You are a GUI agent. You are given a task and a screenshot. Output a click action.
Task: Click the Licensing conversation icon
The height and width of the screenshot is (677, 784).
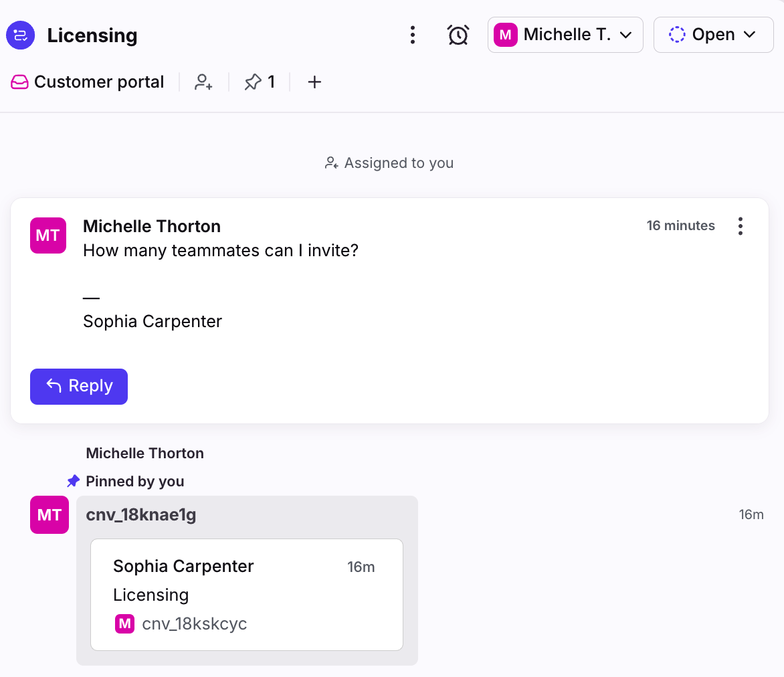20,35
